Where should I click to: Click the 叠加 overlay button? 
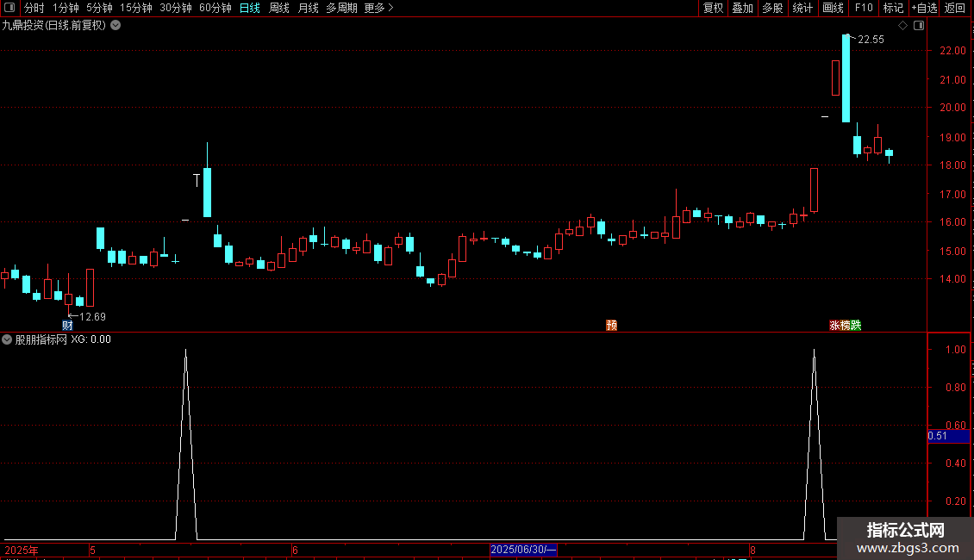pos(742,8)
